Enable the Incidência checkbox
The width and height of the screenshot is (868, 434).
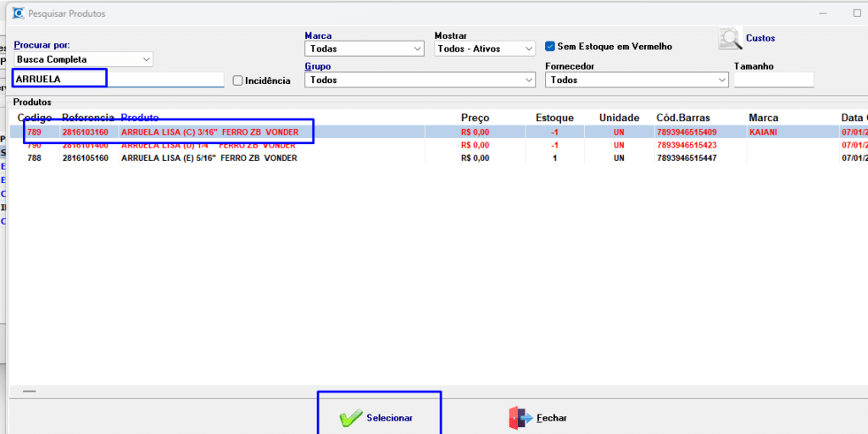[238, 81]
